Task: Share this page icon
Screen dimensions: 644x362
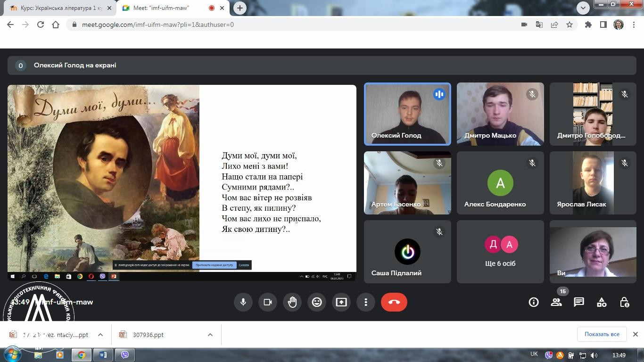Action: click(554, 25)
